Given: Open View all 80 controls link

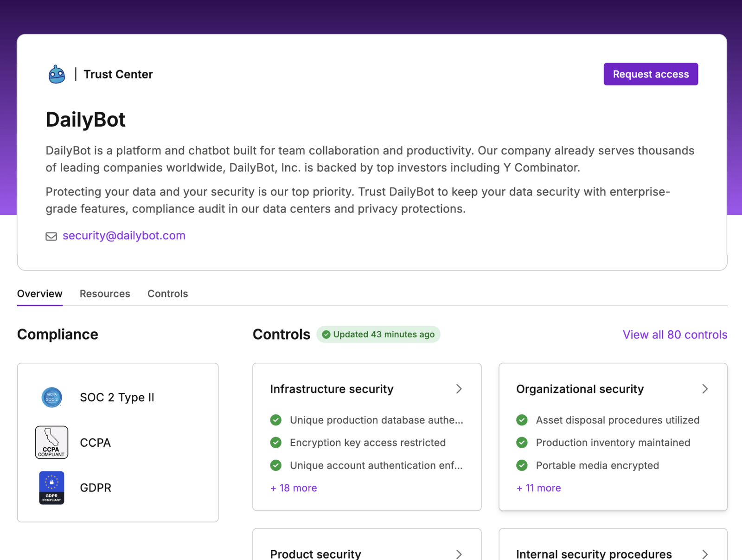Looking at the screenshot, I should (x=675, y=335).
